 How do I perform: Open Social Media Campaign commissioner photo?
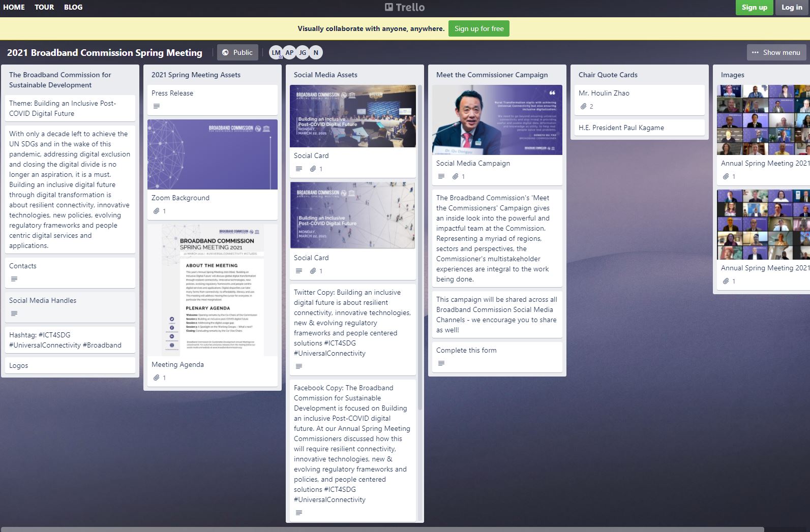[497, 120]
